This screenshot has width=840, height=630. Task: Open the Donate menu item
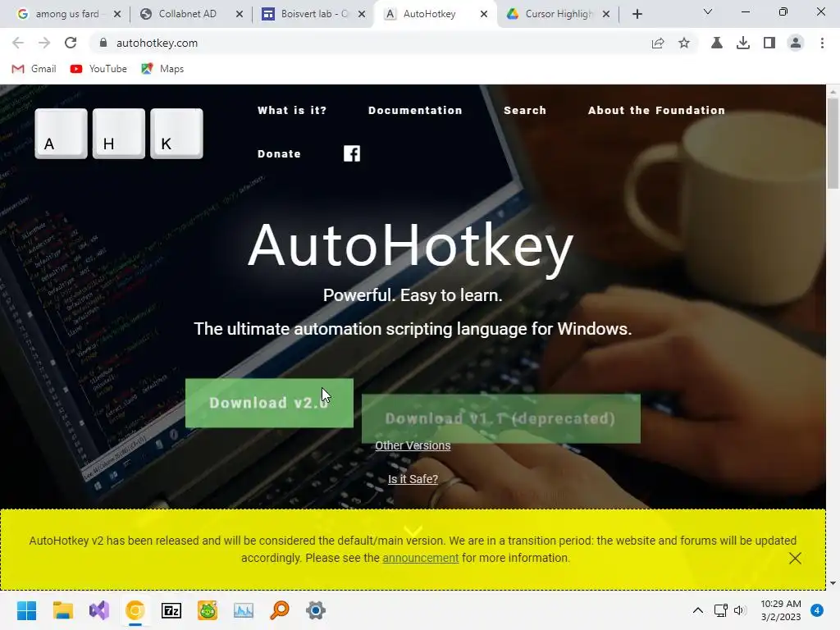[279, 153]
